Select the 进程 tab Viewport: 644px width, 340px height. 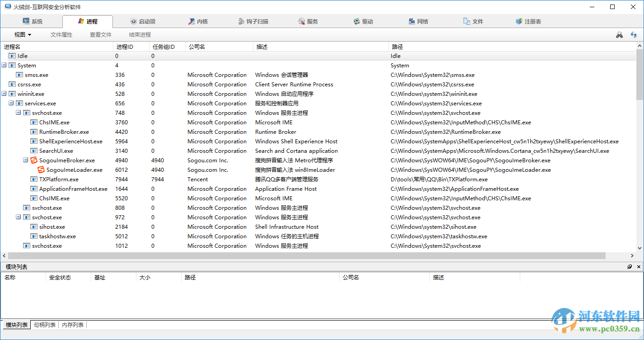pos(88,21)
